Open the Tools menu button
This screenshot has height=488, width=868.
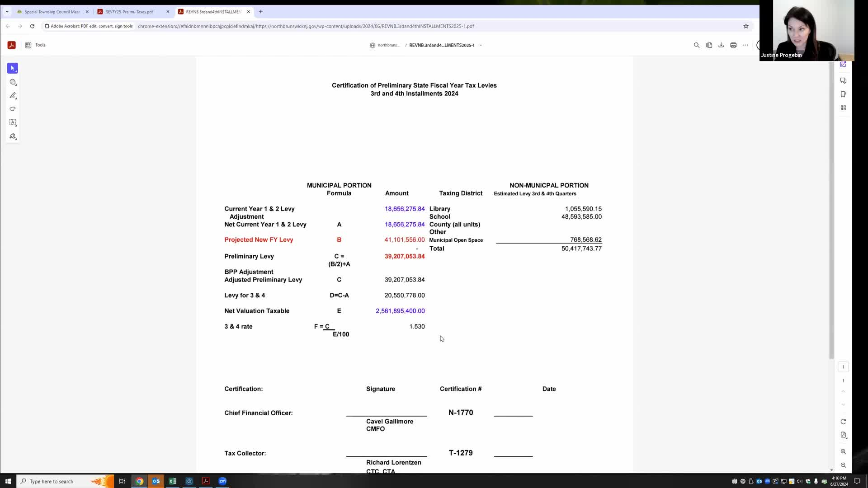coord(35,45)
